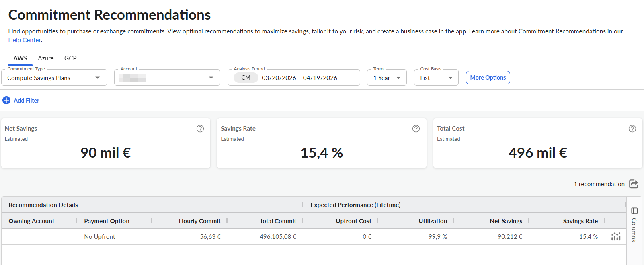Sort by Owning Account column header
This screenshot has width=644, height=265.
tap(31, 221)
